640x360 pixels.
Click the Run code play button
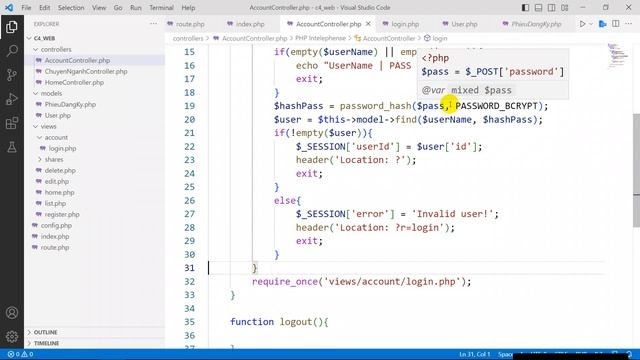[582, 24]
